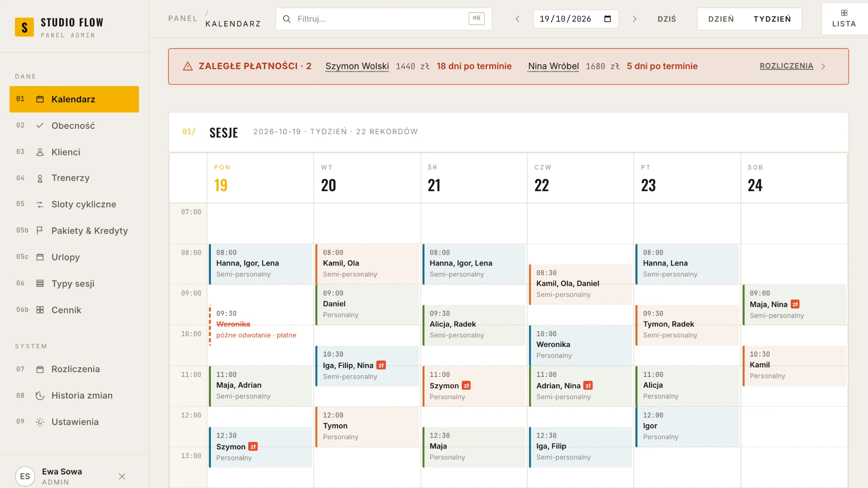Open the ROZLICZENIA link in the alert
This screenshot has width=868, height=488.
click(x=786, y=66)
